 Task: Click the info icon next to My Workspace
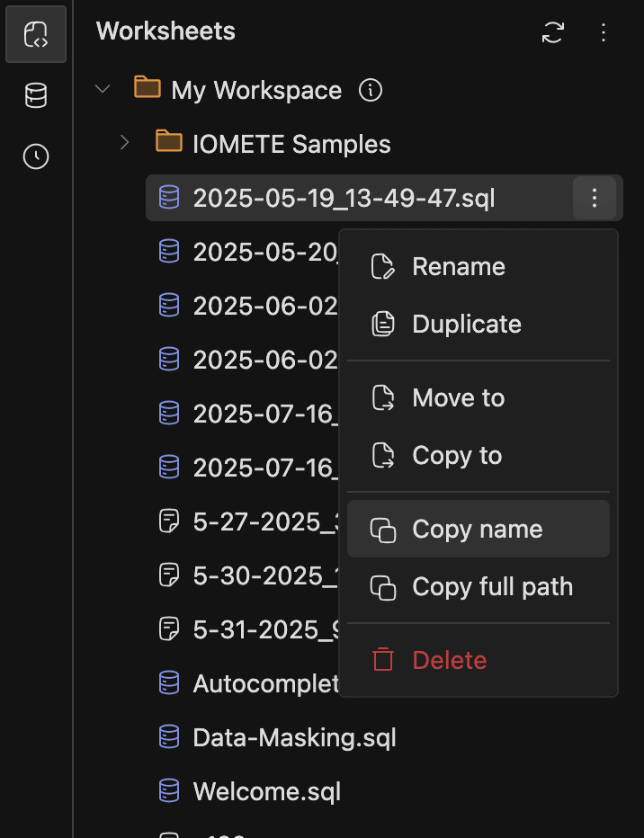point(370,90)
